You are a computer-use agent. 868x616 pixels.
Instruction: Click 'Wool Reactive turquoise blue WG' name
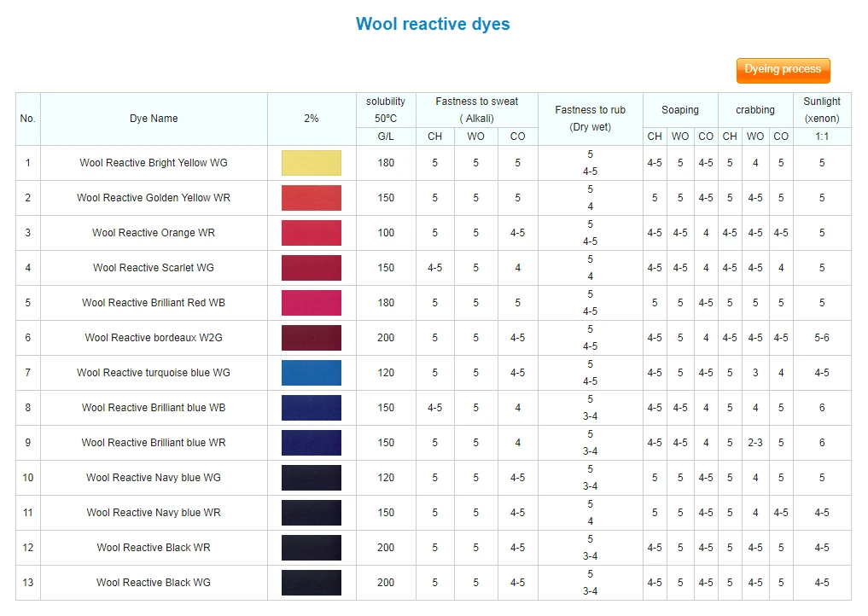(x=154, y=373)
